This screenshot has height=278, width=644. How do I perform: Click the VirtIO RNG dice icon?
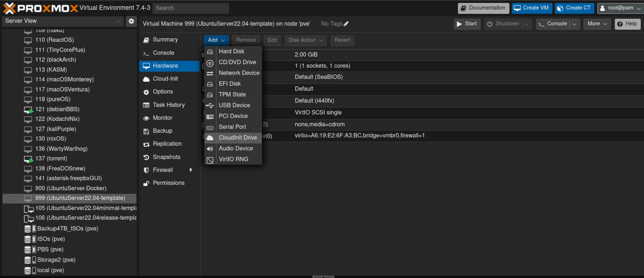coord(210,160)
